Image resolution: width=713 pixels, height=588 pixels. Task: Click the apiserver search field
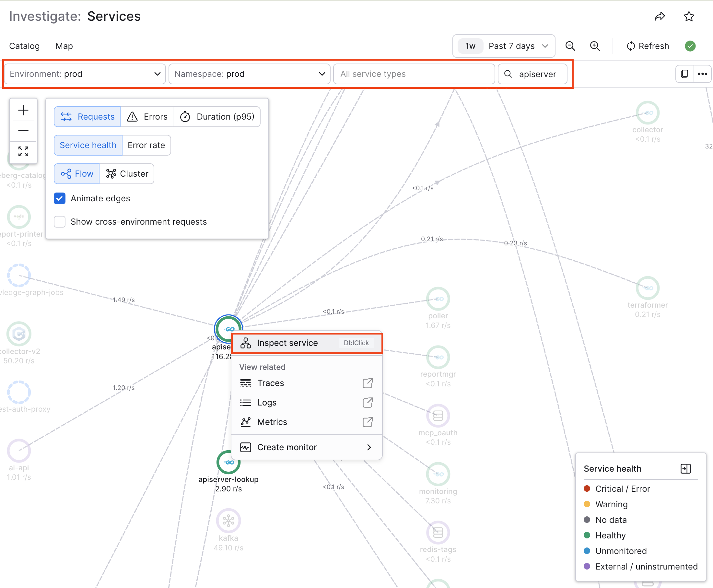pyautogui.click(x=532, y=74)
